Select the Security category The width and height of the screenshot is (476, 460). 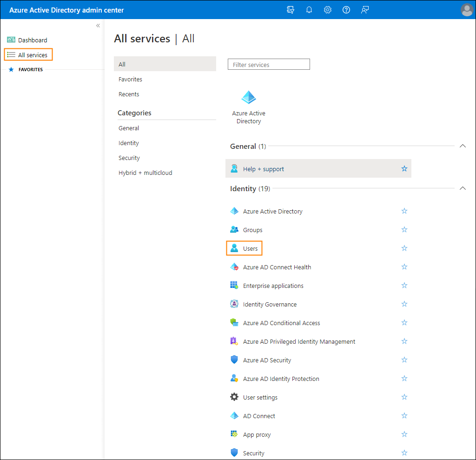coord(129,158)
